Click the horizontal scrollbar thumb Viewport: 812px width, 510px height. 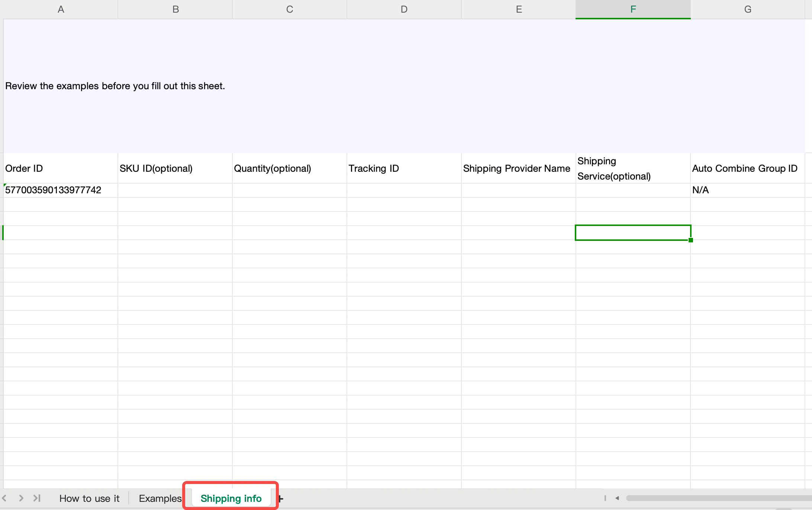pyautogui.click(x=718, y=498)
